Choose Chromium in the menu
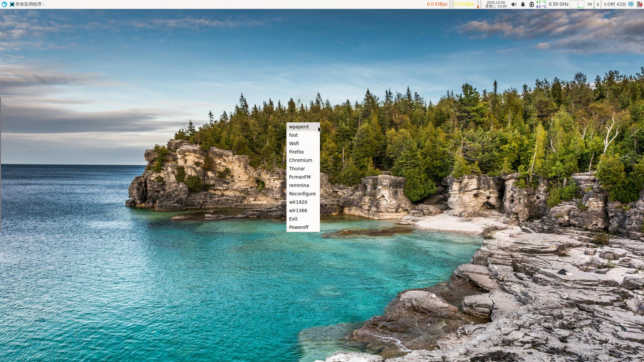 click(x=300, y=160)
